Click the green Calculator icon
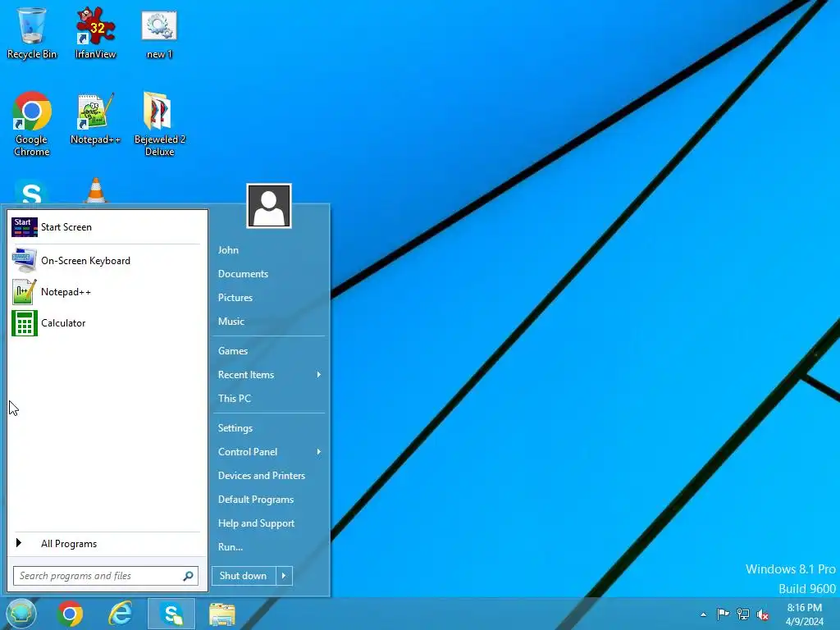 tap(25, 323)
